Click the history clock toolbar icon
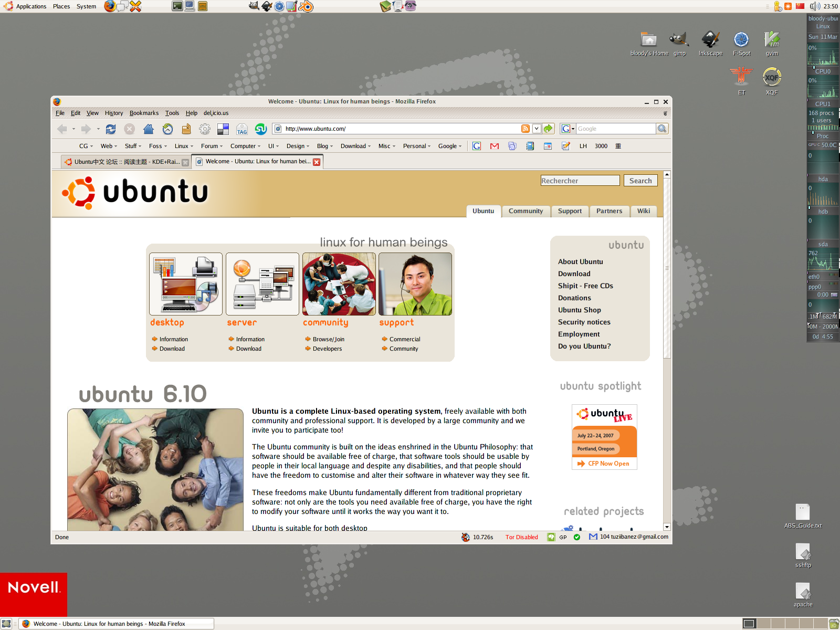Viewport: 840px width, 630px height. tap(167, 129)
